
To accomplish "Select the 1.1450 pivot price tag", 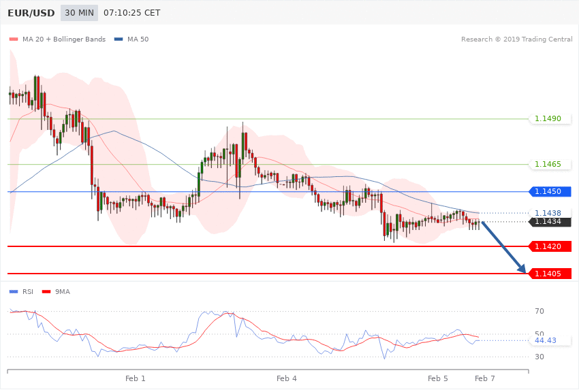I will 550,191.
